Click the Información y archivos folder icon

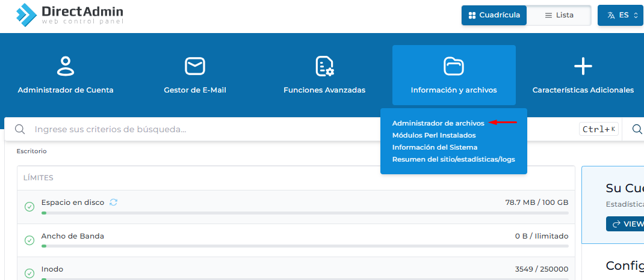tap(453, 65)
